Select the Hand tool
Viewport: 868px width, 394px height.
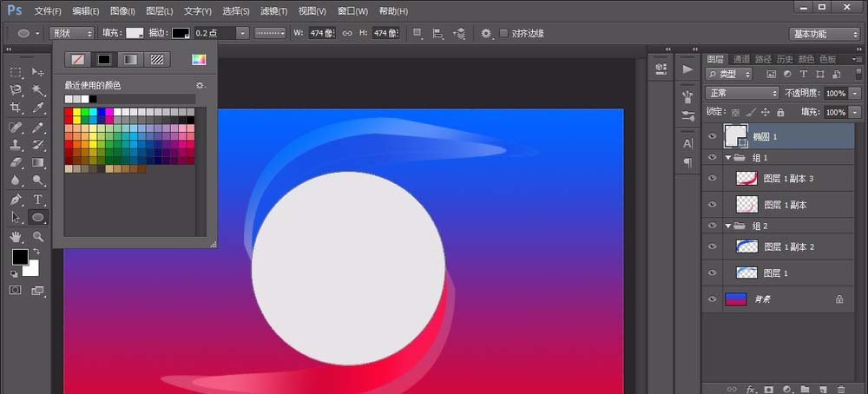(16, 236)
